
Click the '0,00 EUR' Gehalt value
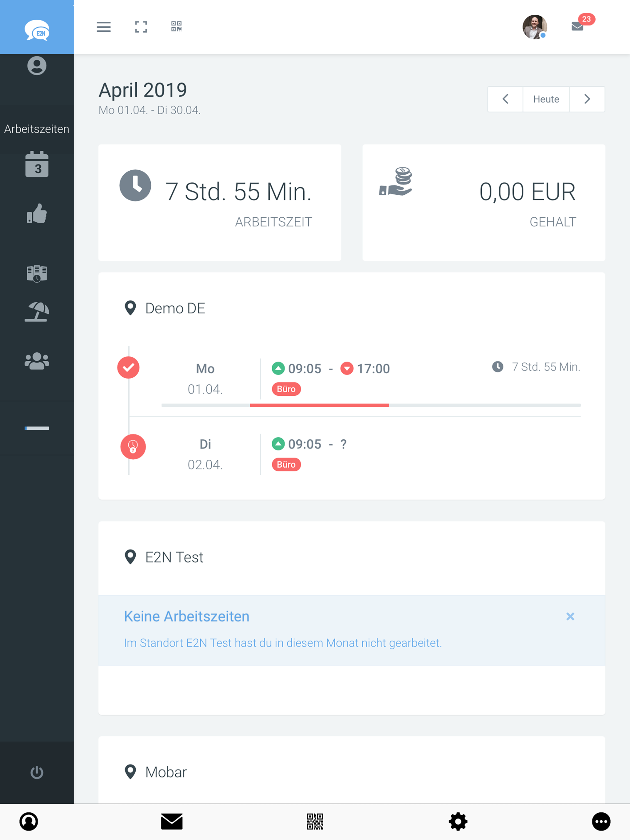(527, 191)
